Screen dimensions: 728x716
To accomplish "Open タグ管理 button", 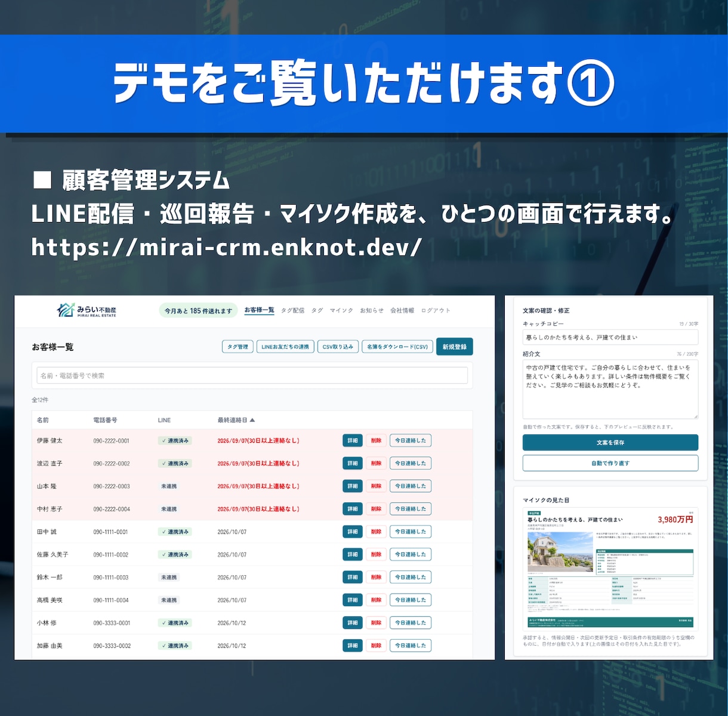I will (x=237, y=347).
